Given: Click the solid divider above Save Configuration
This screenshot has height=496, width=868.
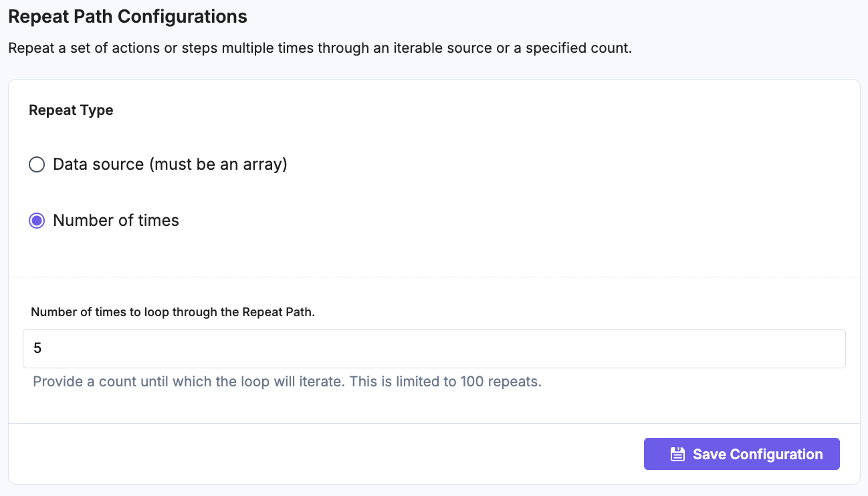Looking at the screenshot, I should (x=434, y=423).
